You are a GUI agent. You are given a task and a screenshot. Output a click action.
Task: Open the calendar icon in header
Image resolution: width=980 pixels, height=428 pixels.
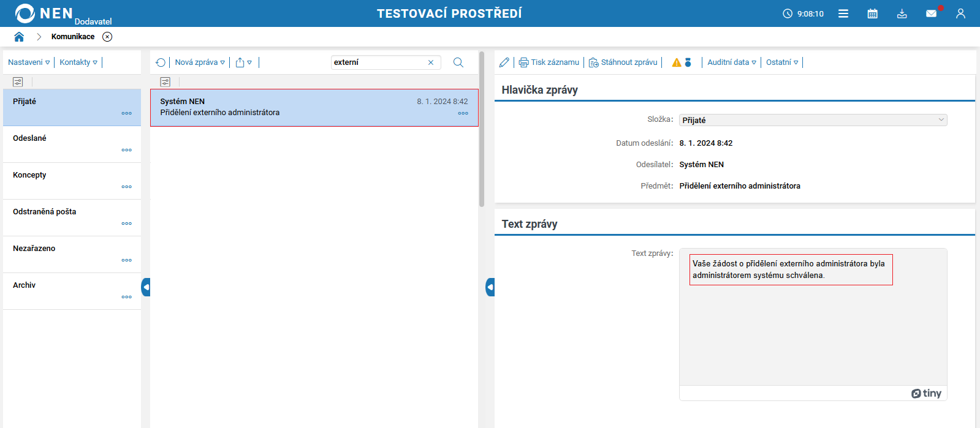(x=872, y=13)
